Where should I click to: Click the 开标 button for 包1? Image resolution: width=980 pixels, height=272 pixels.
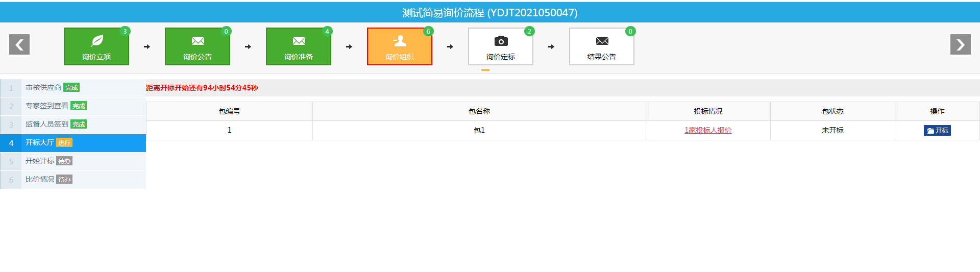(x=937, y=131)
